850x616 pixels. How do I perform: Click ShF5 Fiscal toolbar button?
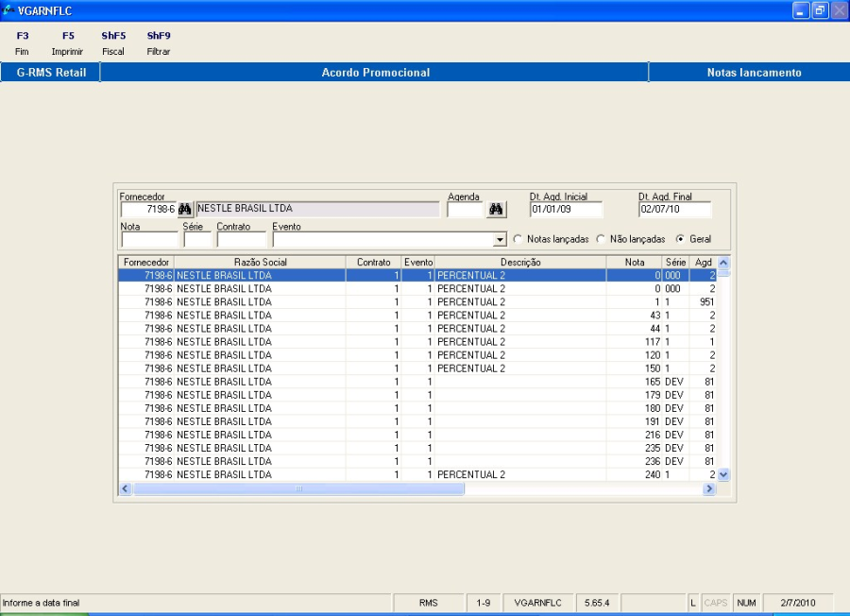tap(113, 43)
